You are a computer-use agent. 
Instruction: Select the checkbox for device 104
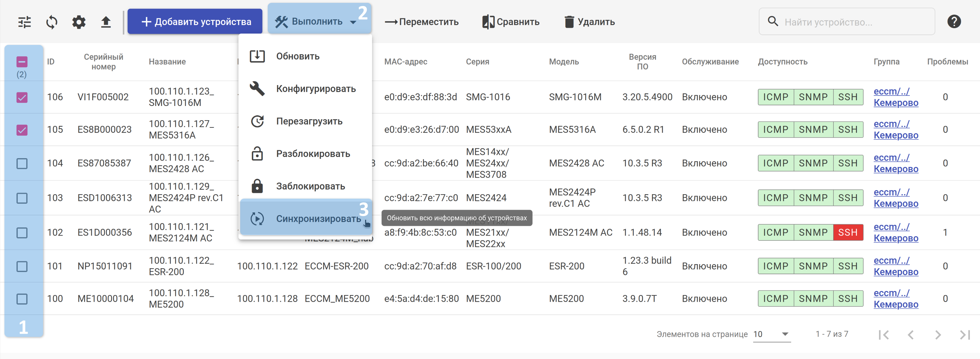click(x=22, y=164)
